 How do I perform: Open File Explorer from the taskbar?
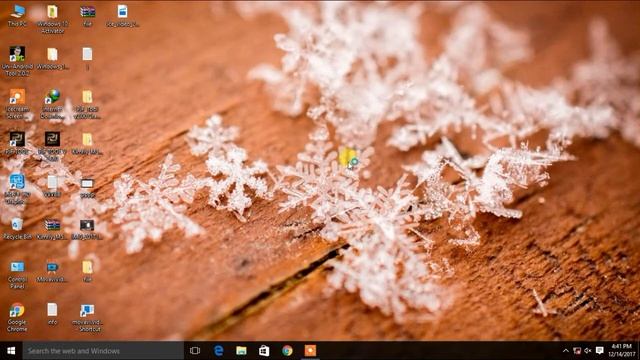[241, 351]
